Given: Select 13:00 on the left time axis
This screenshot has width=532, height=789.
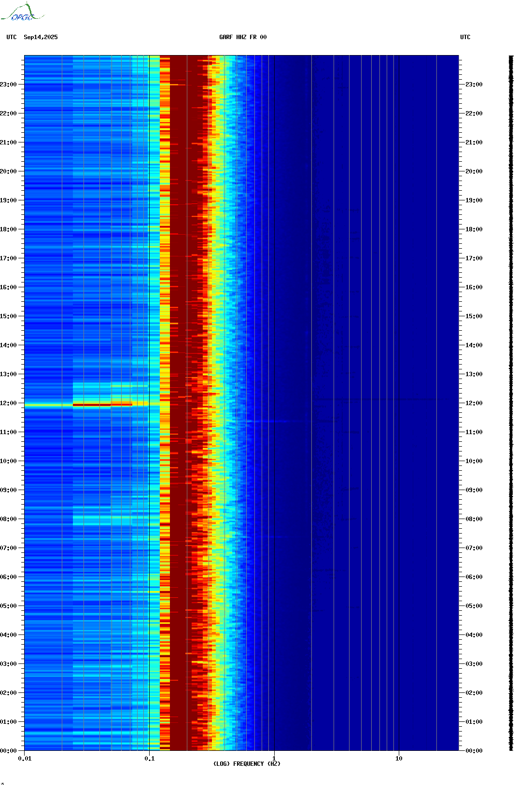Looking at the screenshot, I should (x=8, y=374).
